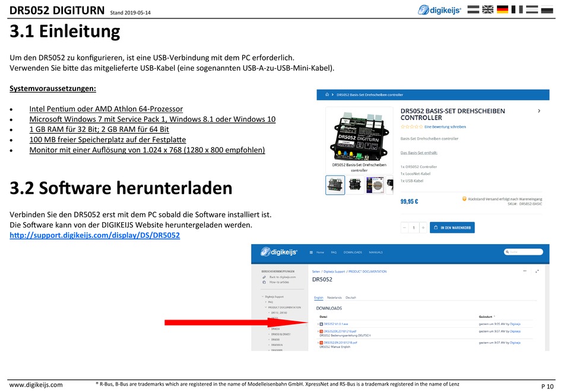Screen dimensions: 564x392
Task: Select 'DR4050 & DR4051' in the sidebar tree
Action: 281,334
